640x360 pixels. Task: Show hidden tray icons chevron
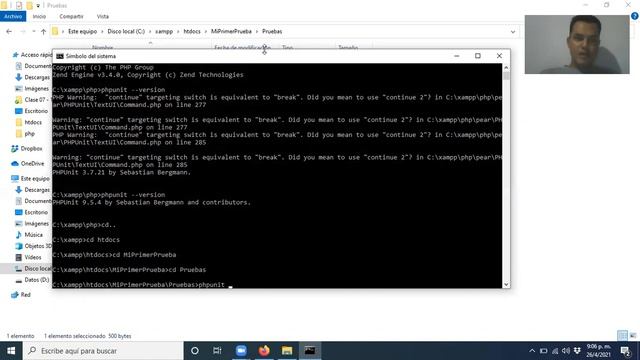pos(532,351)
